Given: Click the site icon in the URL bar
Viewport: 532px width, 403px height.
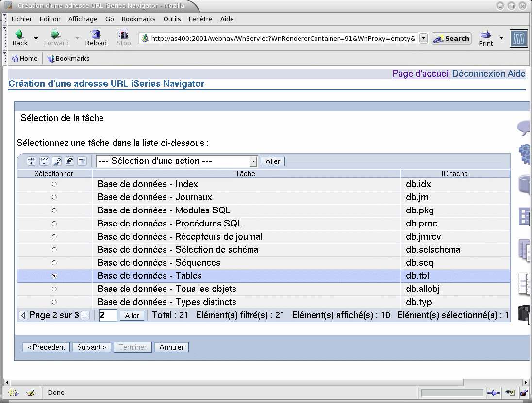Looking at the screenshot, I should [145, 39].
